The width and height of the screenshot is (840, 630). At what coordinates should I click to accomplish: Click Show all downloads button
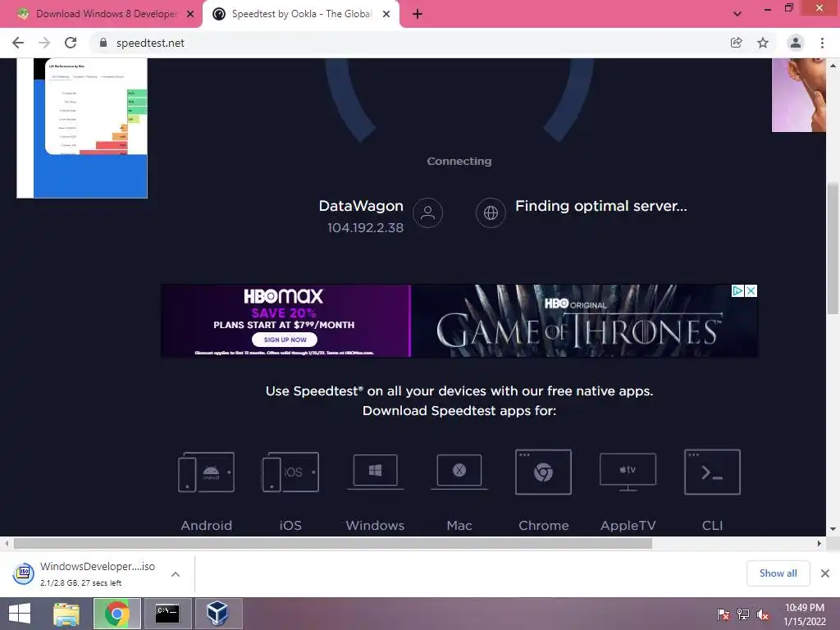[778, 573]
